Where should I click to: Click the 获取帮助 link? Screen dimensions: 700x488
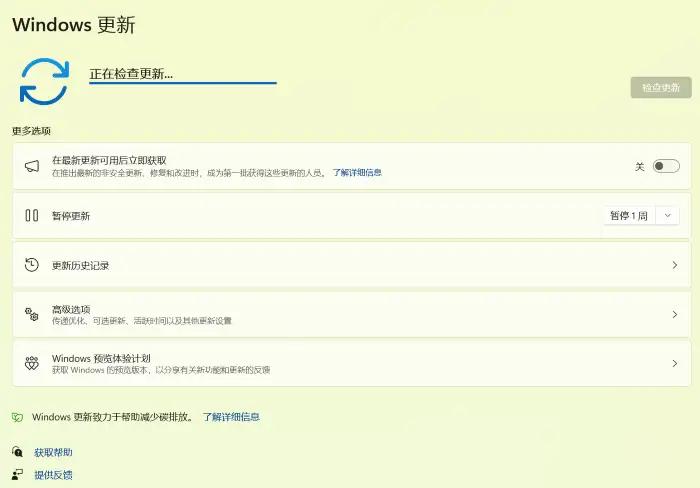pos(53,452)
